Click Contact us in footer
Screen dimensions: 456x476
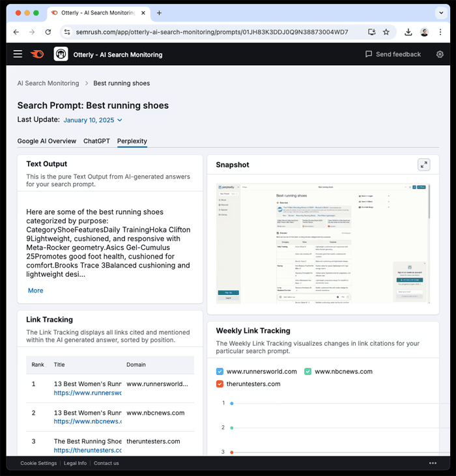[106, 463]
